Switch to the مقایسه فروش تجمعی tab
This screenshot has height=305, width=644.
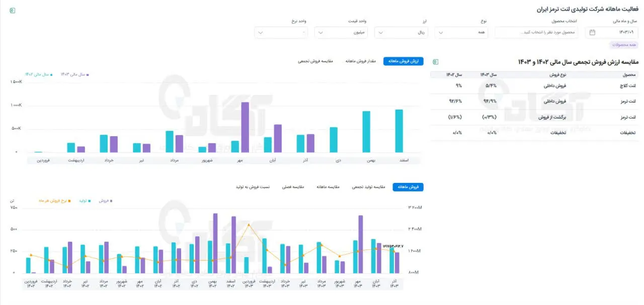tap(315, 61)
